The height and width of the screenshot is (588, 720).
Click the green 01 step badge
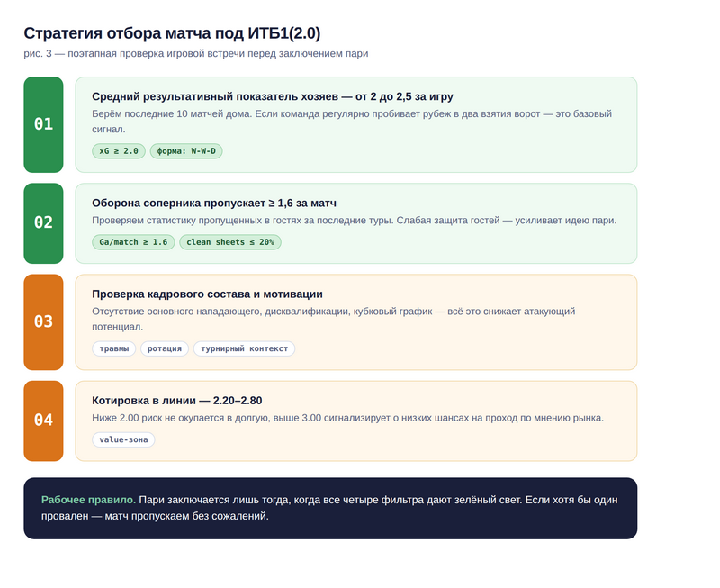pyautogui.click(x=43, y=124)
